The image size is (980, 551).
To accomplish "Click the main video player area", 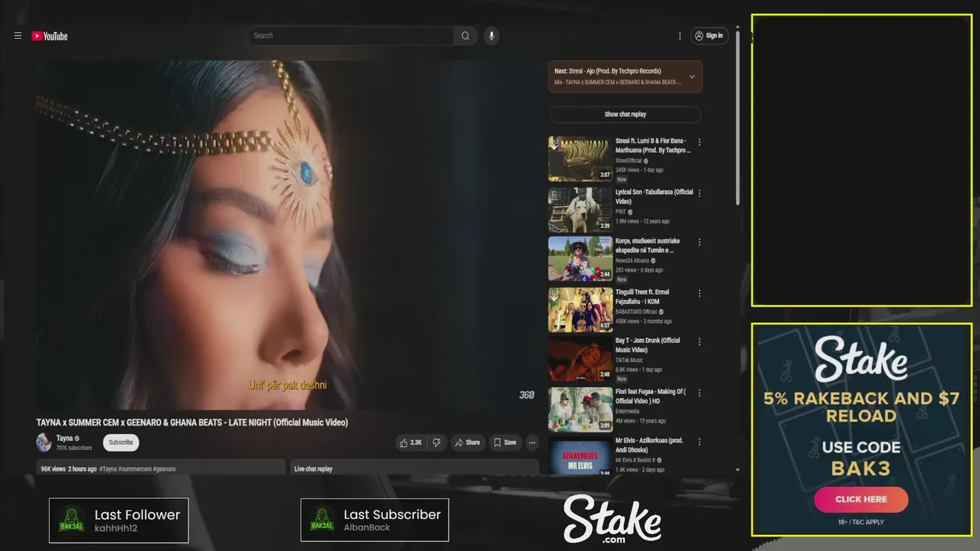I will 288,235.
